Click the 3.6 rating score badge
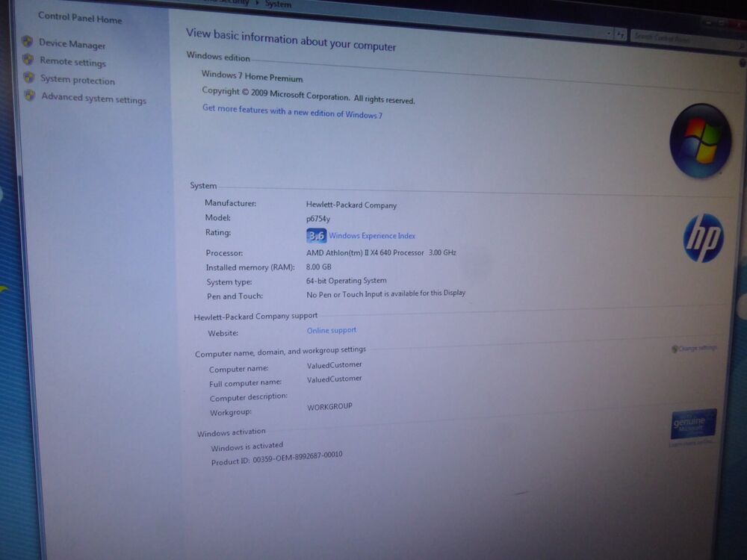Image resolution: width=747 pixels, height=560 pixels. pyautogui.click(x=316, y=235)
